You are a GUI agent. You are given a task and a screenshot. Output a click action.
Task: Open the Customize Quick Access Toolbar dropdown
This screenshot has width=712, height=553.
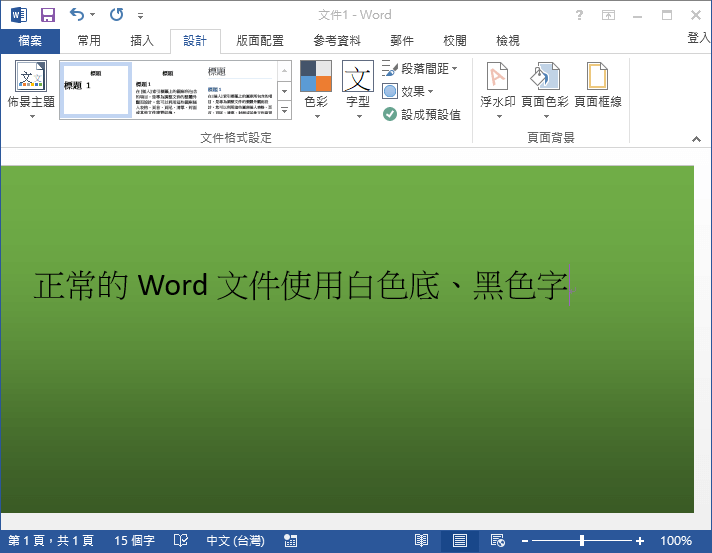(140, 16)
